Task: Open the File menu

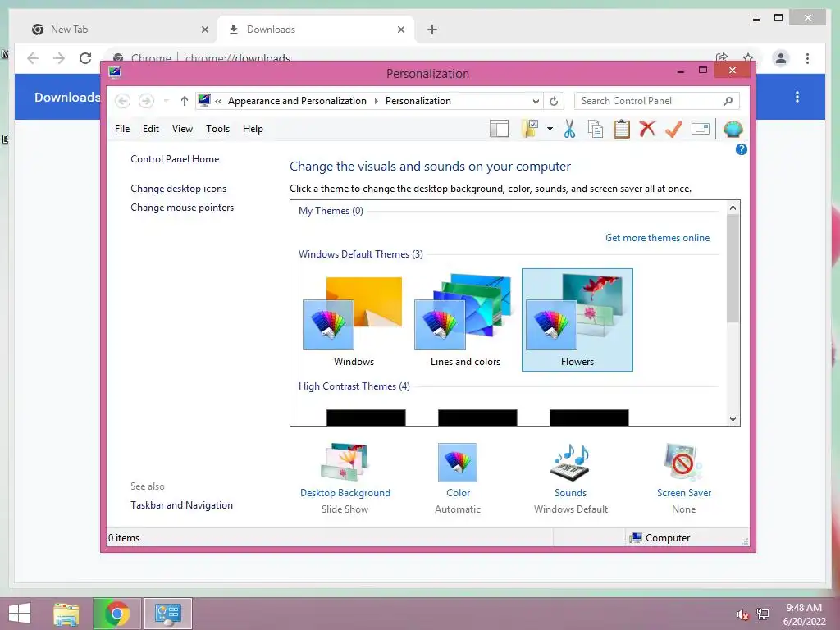Action: pyautogui.click(x=122, y=129)
